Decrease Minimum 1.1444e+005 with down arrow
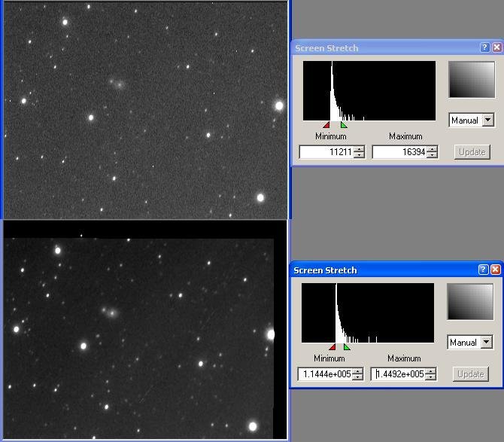Screen dimensions: 504x442 (x=357, y=377)
